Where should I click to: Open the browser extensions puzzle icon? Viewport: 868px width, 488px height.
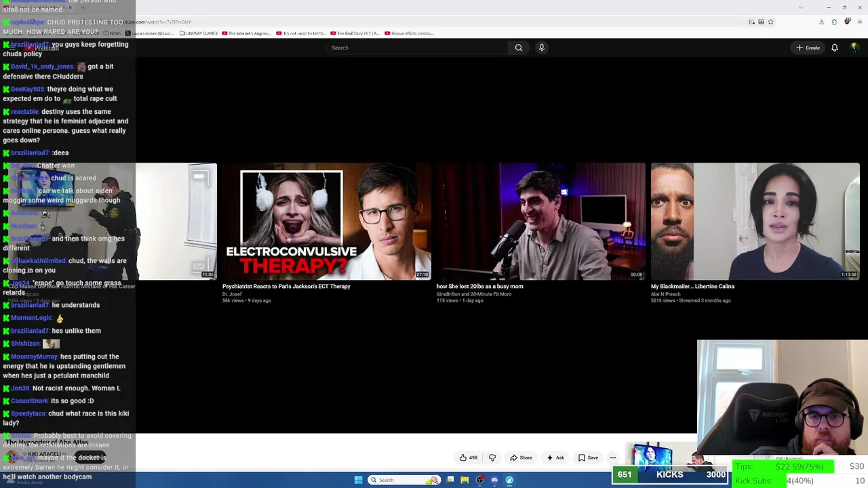click(834, 22)
